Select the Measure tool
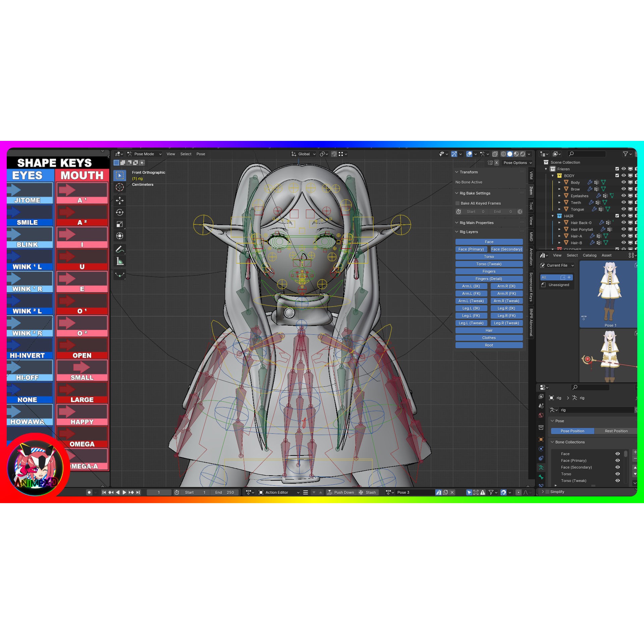Viewport: 644px width, 644px height. pos(120,261)
